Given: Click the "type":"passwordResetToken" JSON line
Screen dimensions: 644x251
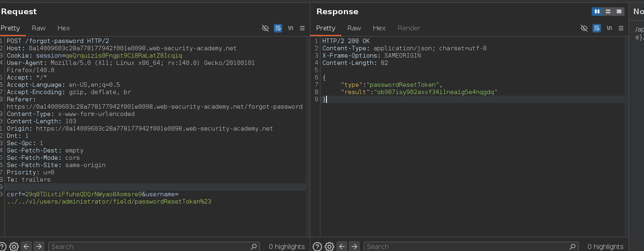Looking at the screenshot, I should click(392, 85).
